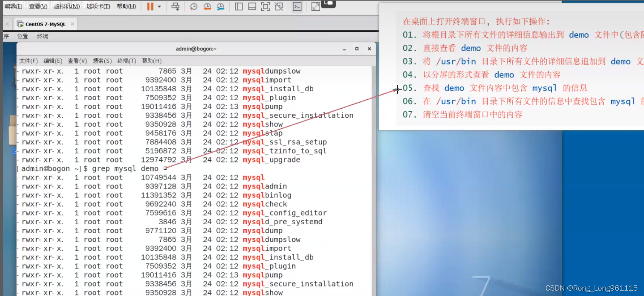Click mysqldump in the grep output
The image size is (644, 296).
tap(263, 231)
